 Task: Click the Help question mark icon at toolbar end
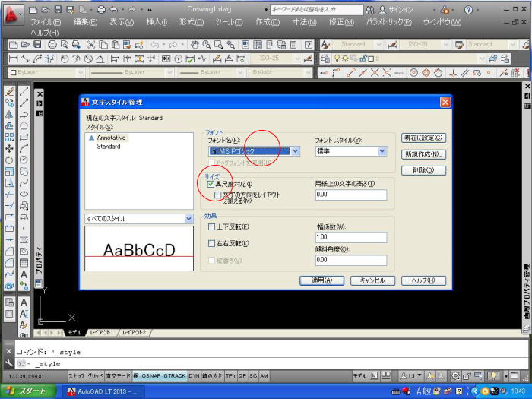tap(309, 44)
